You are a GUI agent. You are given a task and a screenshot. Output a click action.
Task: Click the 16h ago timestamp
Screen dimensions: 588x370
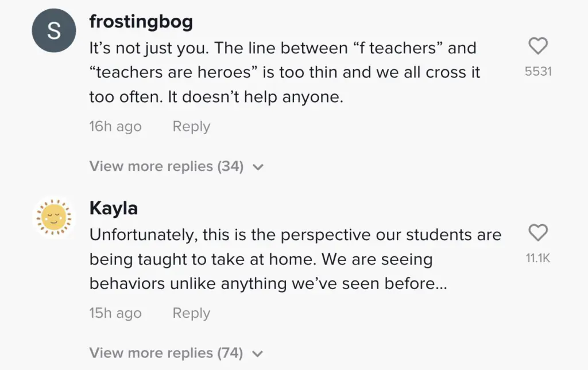coord(115,127)
